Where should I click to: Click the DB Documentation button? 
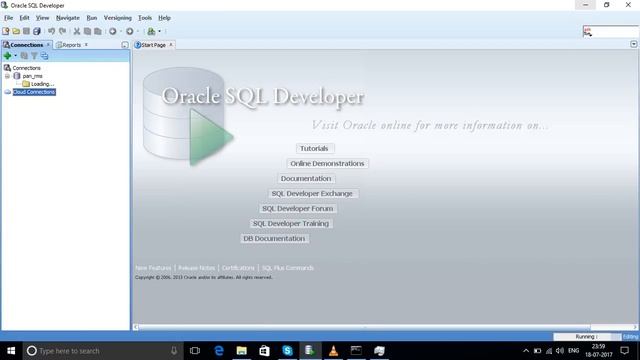click(x=274, y=239)
